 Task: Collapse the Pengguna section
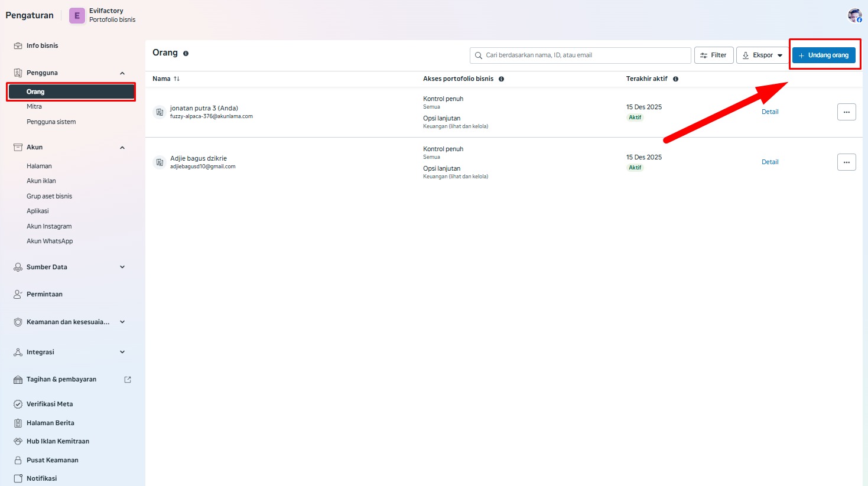coord(122,73)
